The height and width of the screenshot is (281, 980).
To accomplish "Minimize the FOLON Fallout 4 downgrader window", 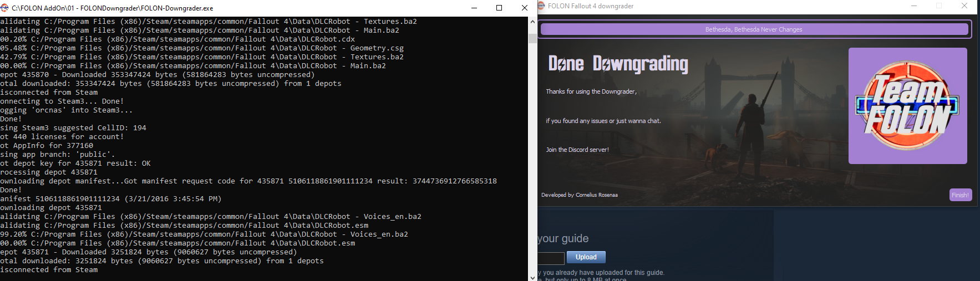I will coord(915,6).
